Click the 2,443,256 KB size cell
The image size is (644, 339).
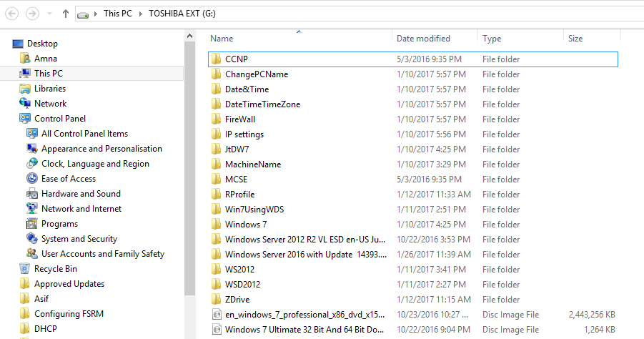tap(592, 315)
